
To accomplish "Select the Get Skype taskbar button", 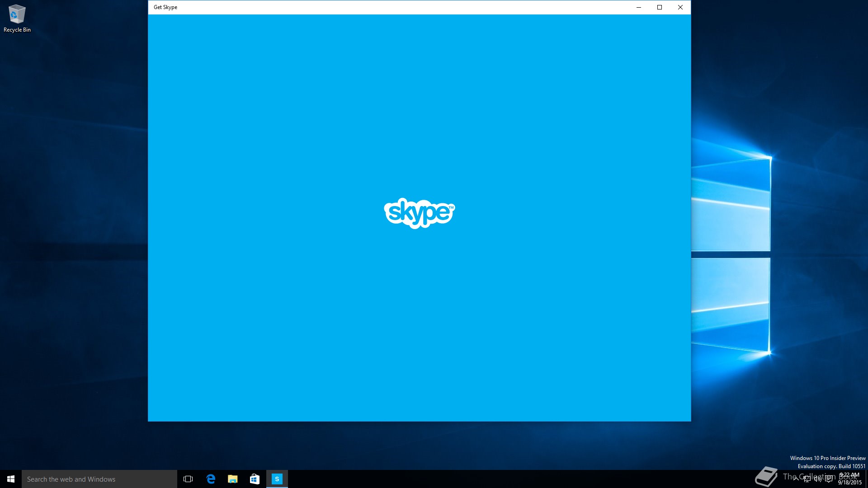I will tap(277, 479).
